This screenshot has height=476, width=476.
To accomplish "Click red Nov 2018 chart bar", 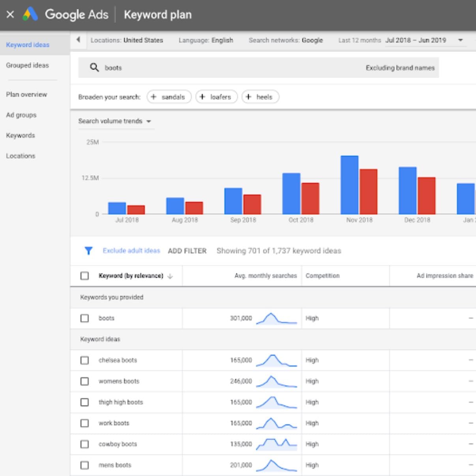I will click(369, 191).
